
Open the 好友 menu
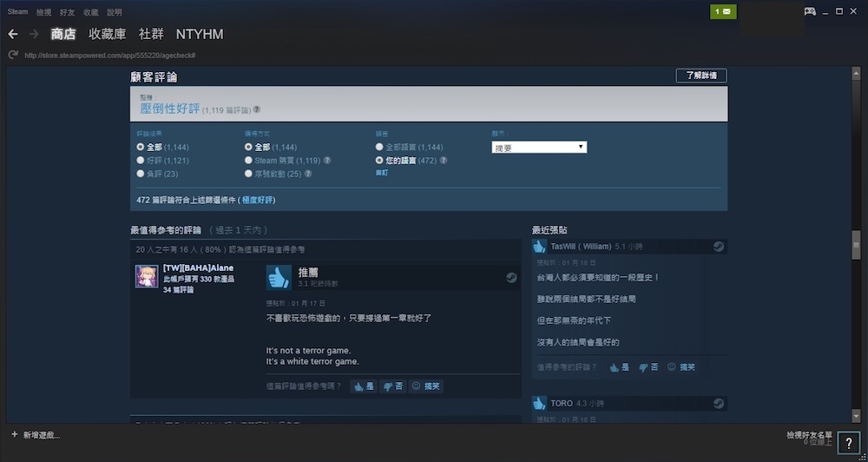tap(68, 12)
